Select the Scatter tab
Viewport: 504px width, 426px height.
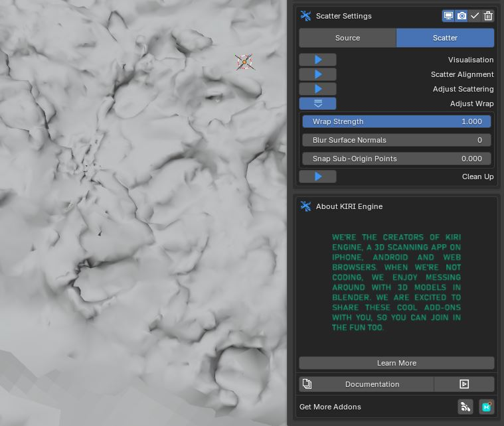point(445,38)
